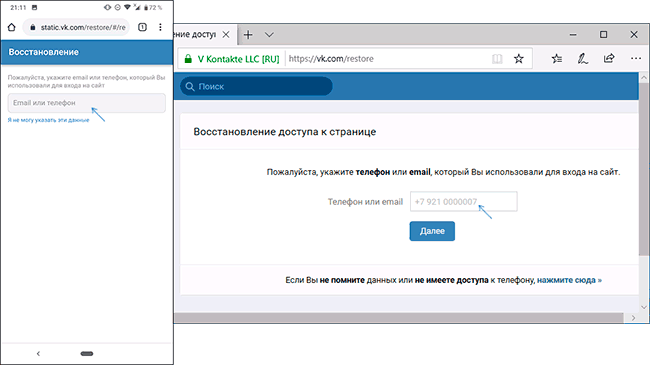Open reading view in Edge
Image resolution: width=650 pixels, height=365 pixels.
[x=497, y=59]
